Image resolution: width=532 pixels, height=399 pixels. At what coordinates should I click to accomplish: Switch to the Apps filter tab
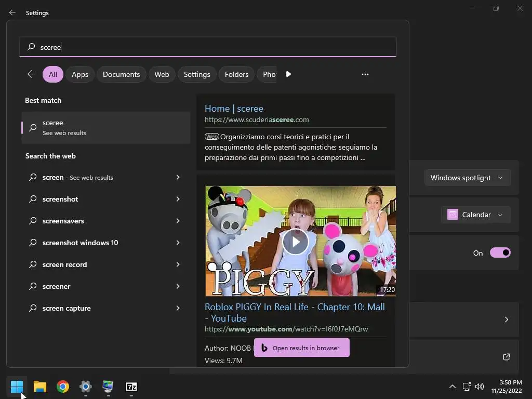point(79,74)
